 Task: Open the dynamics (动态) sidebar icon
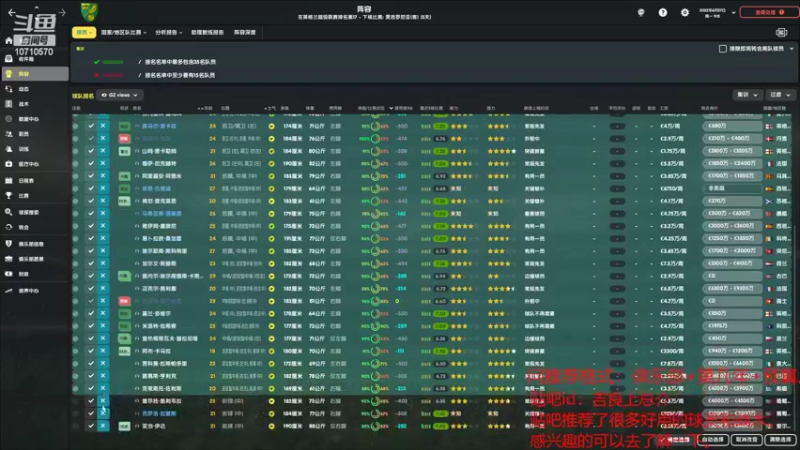point(9,89)
